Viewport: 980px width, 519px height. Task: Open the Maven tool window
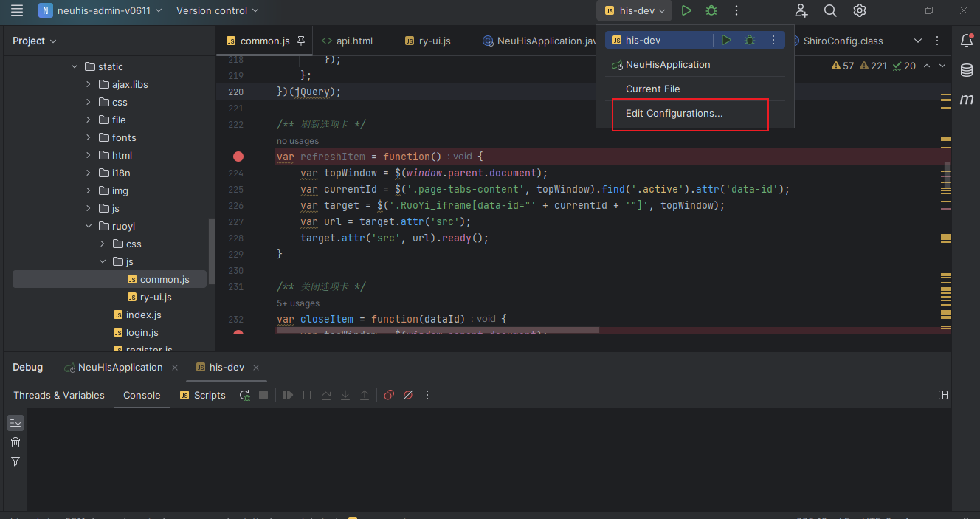(966, 100)
